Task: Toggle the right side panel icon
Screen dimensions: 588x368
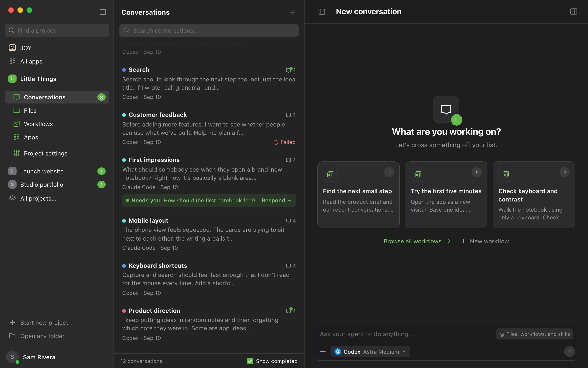Action: coord(574,12)
